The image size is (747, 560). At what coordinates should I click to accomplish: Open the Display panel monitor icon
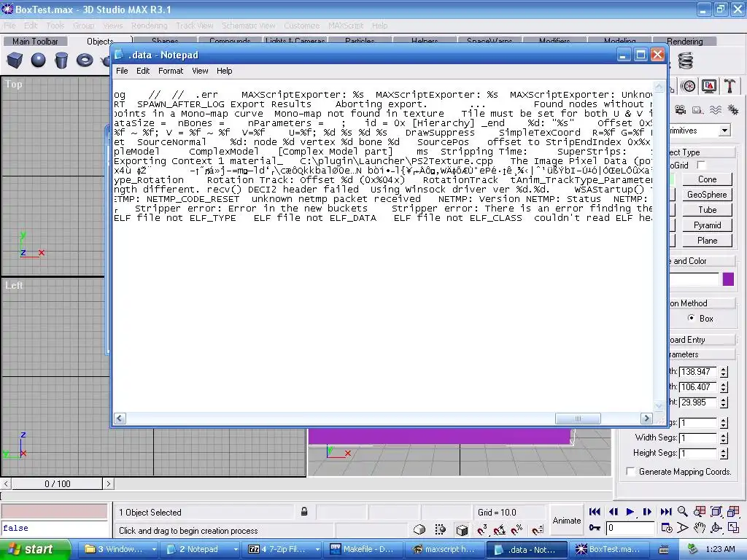pyautogui.click(x=709, y=86)
